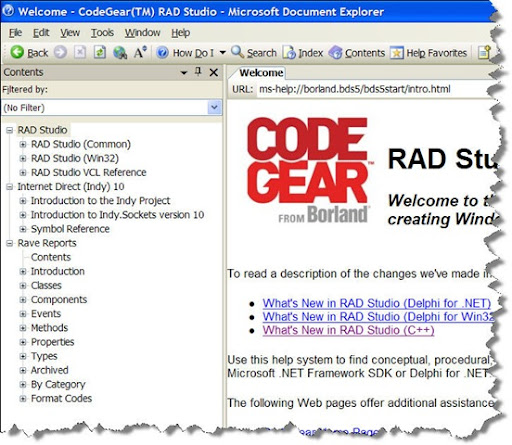Select the Internet Direct (Indy) 10 label

coord(71,187)
